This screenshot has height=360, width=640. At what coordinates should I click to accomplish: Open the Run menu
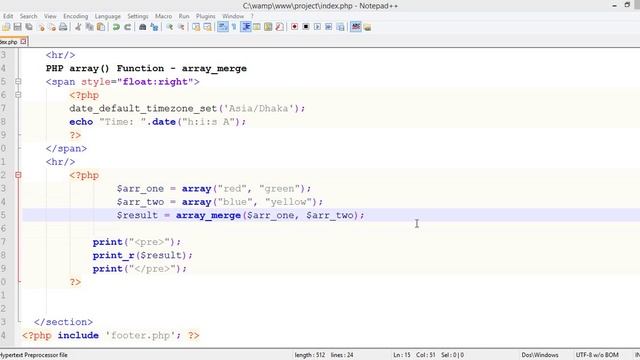coord(184,16)
